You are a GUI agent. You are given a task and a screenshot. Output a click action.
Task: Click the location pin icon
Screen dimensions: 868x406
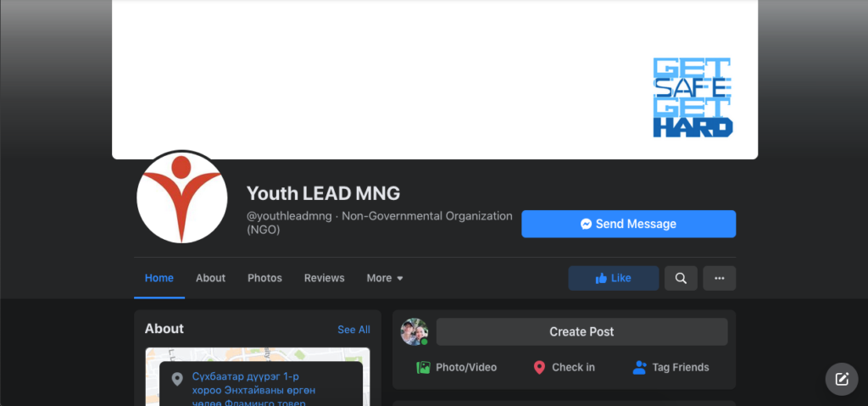click(x=177, y=379)
